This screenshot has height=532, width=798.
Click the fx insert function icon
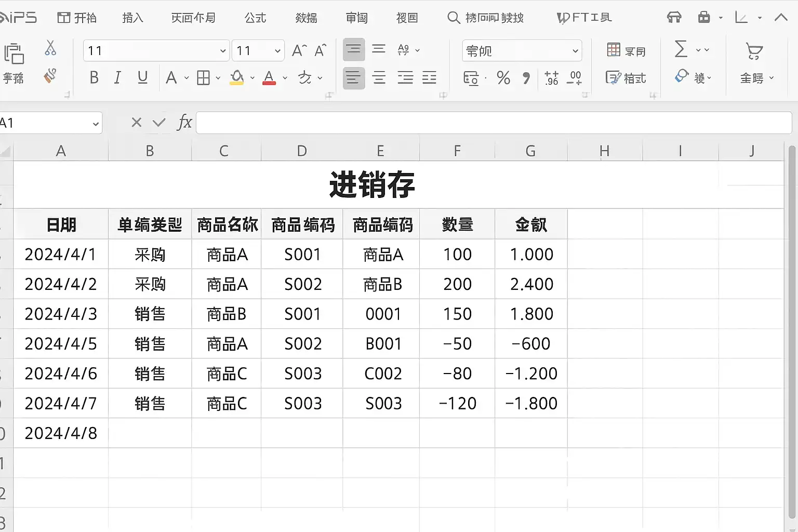[184, 123]
